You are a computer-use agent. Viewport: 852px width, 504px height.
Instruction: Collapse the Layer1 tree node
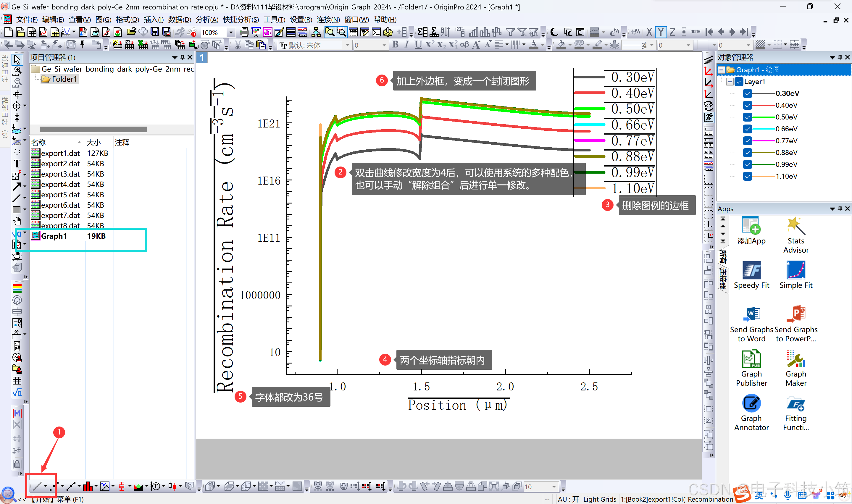[730, 82]
